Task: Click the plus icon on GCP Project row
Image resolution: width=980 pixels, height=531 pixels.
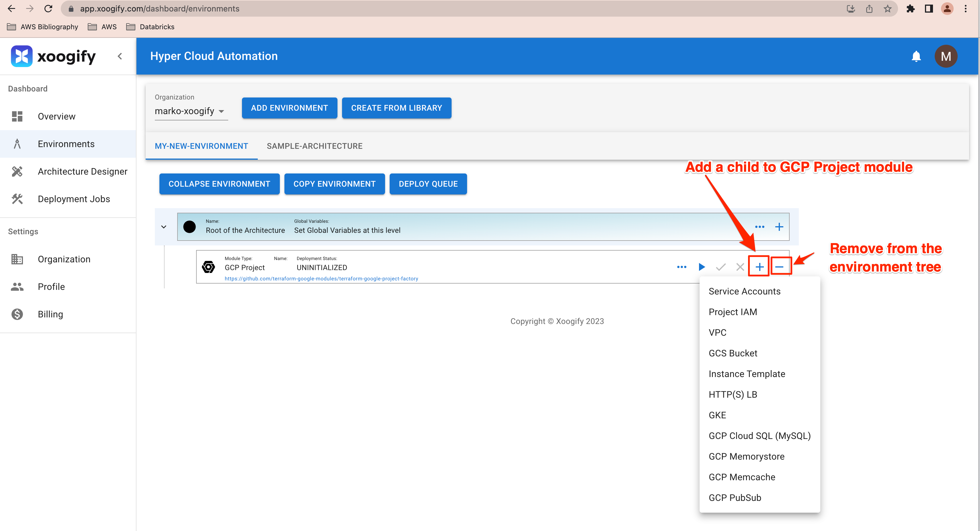Action: (759, 267)
